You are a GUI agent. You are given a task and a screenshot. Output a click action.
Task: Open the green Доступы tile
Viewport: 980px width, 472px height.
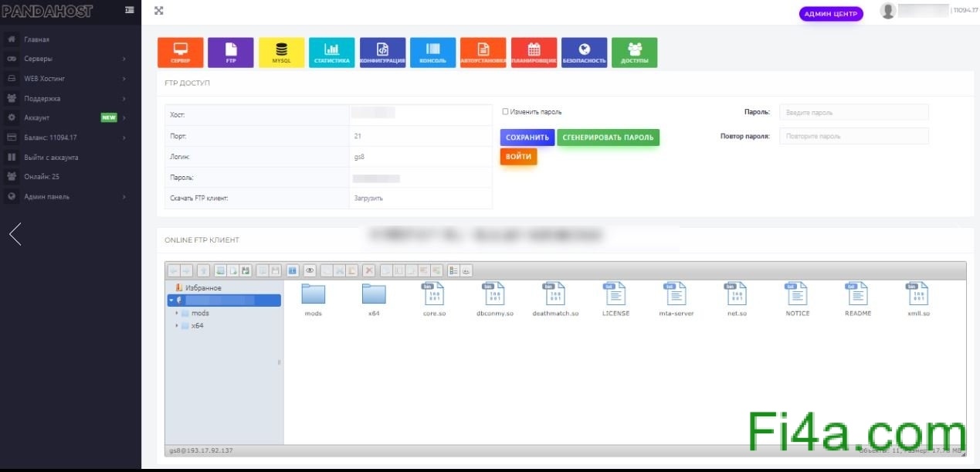point(635,53)
